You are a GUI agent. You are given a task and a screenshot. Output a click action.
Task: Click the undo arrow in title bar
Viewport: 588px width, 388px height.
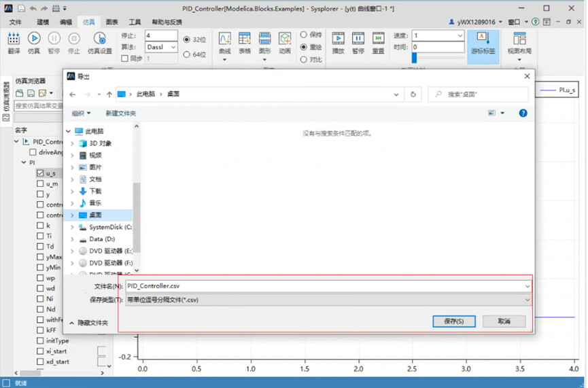coord(33,8)
